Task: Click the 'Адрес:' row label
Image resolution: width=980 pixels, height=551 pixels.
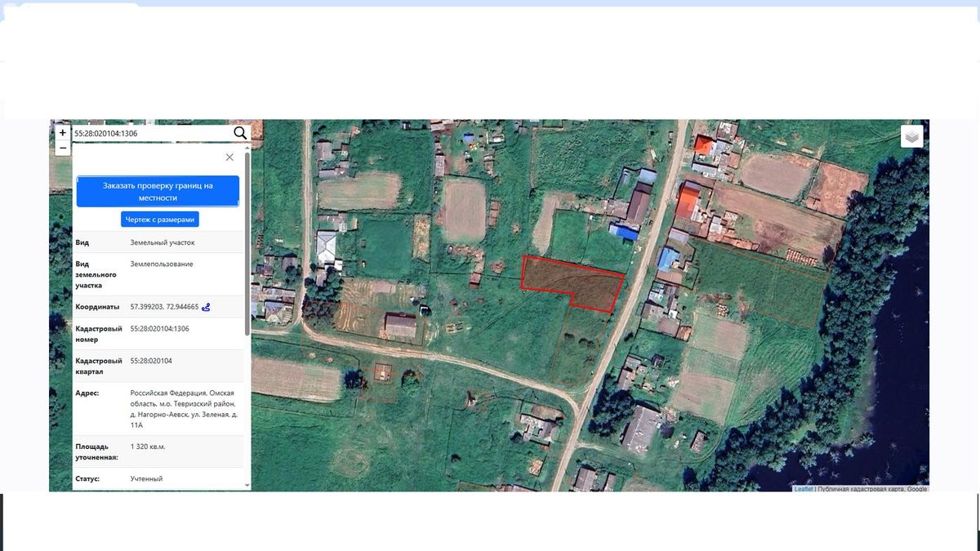Action: tap(87, 393)
